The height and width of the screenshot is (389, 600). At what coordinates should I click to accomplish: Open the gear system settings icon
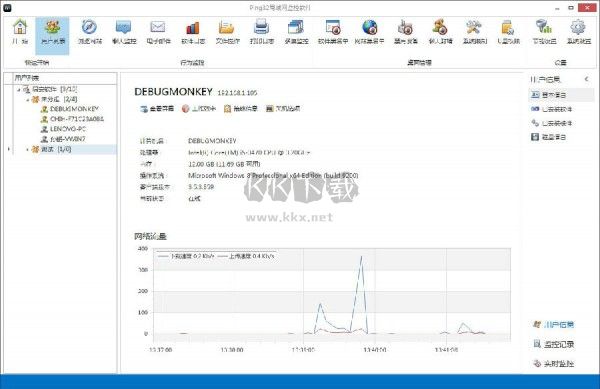tap(578, 27)
